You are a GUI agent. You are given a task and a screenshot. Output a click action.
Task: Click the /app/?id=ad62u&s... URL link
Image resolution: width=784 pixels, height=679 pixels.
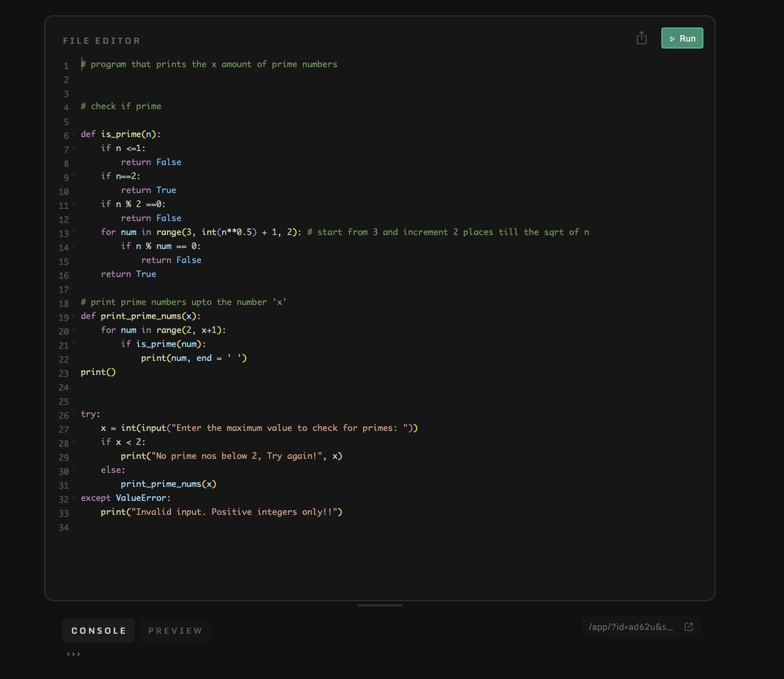(x=631, y=627)
